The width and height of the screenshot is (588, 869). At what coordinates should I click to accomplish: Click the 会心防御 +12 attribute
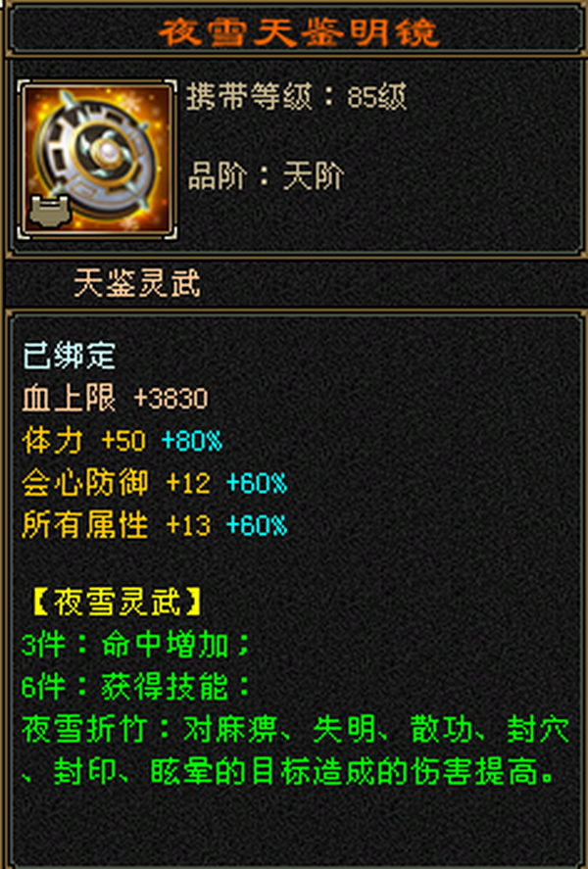(116, 483)
